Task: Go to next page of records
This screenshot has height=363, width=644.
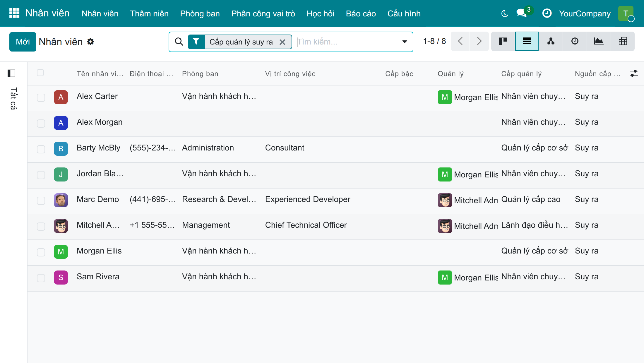Action: coord(479,41)
